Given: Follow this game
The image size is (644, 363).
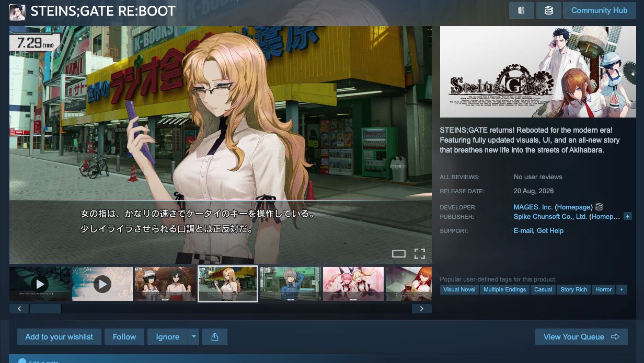Looking at the screenshot, I should (x=124, y=337).
